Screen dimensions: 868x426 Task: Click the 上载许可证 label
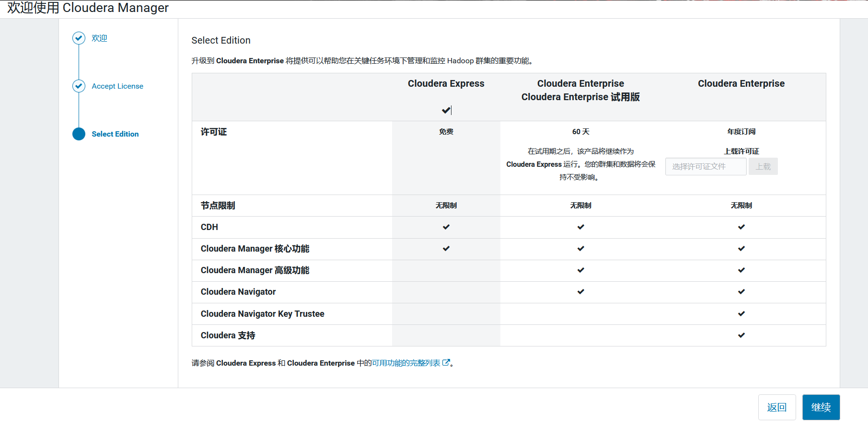coord(741,151)
